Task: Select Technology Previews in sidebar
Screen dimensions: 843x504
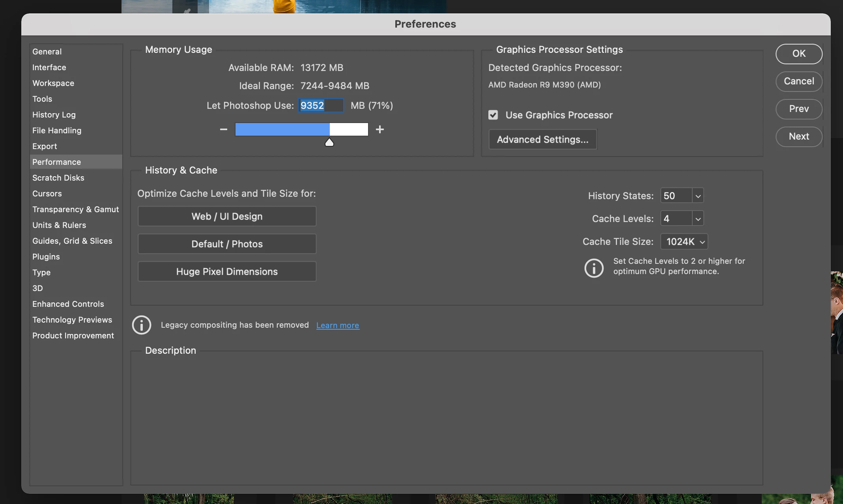Action: pyautogui.click(x=72, y=320)
